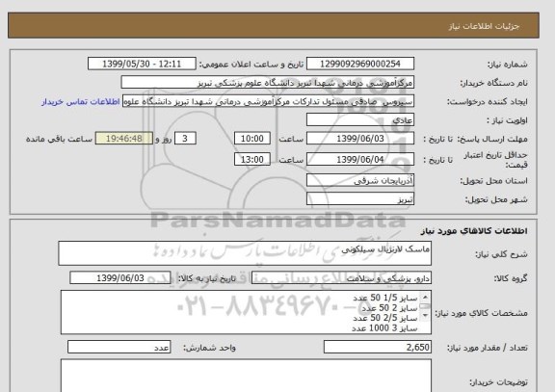The image size is (555, 392).
Task: Select text line سایز 2/5 50 عدد
Action: 385,318
